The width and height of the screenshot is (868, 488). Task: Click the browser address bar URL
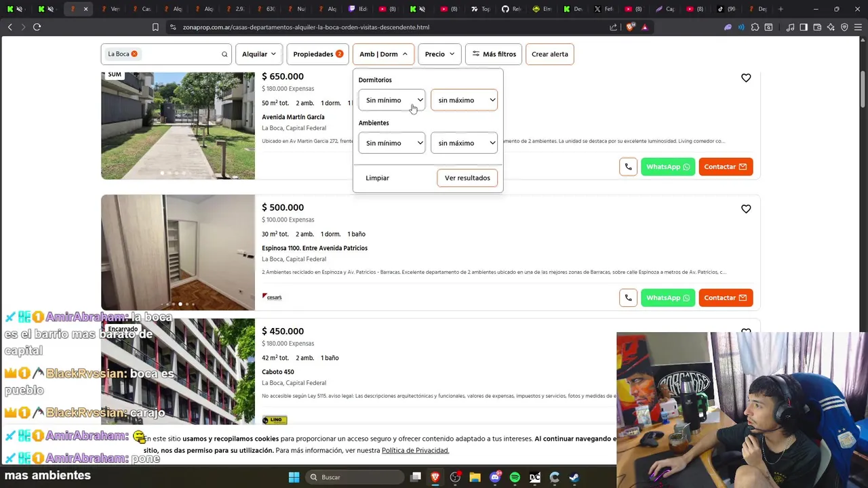pyautogui.click(x=306, y=27)
